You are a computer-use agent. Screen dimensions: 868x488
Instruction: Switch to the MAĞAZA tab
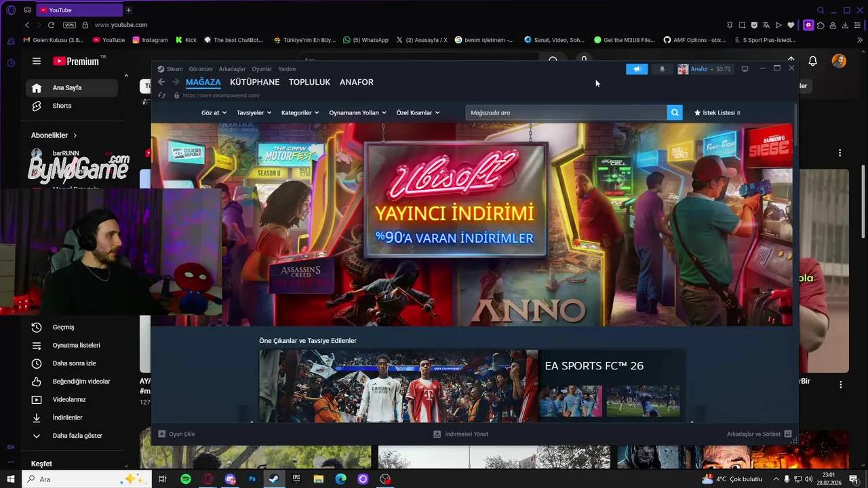point(203,82)
